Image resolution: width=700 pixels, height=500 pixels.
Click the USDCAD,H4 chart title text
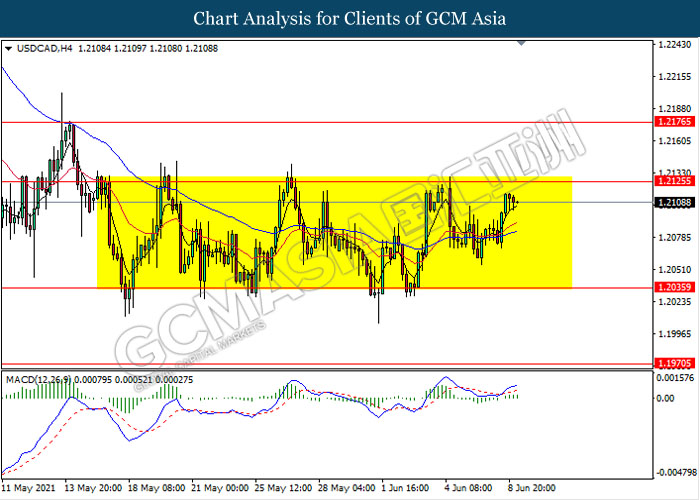click(x=45, y=49)
